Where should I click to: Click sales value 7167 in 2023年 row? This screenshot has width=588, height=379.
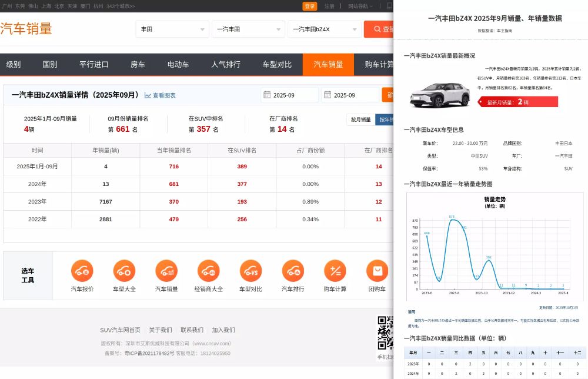coord(106,201)
